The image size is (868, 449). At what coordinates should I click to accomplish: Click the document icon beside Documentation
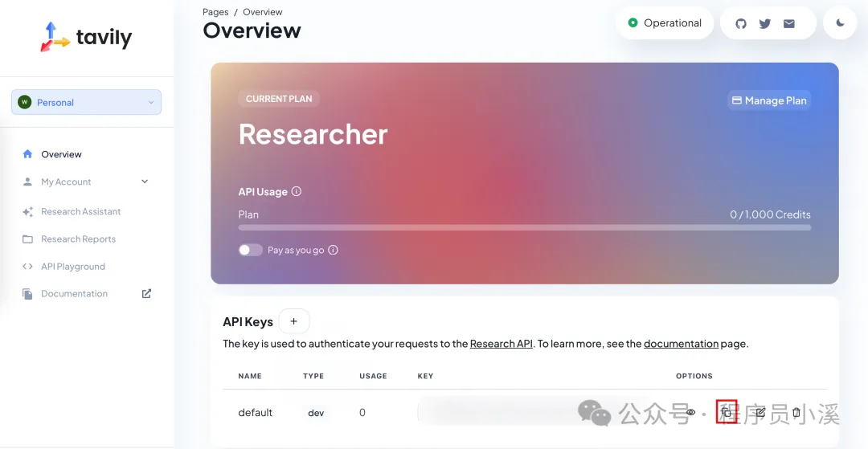click(27, 294)
